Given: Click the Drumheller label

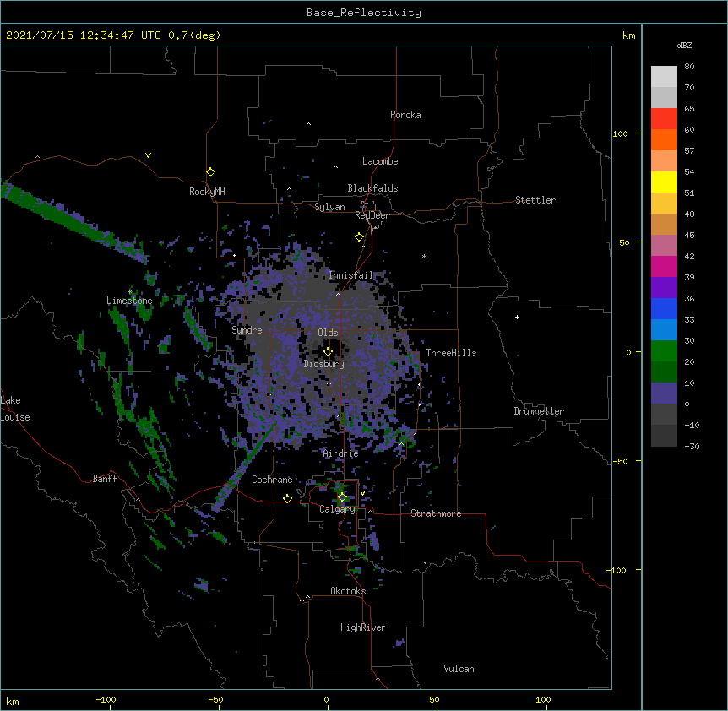Looking at the screenshot, I should (x=539, y=411).
